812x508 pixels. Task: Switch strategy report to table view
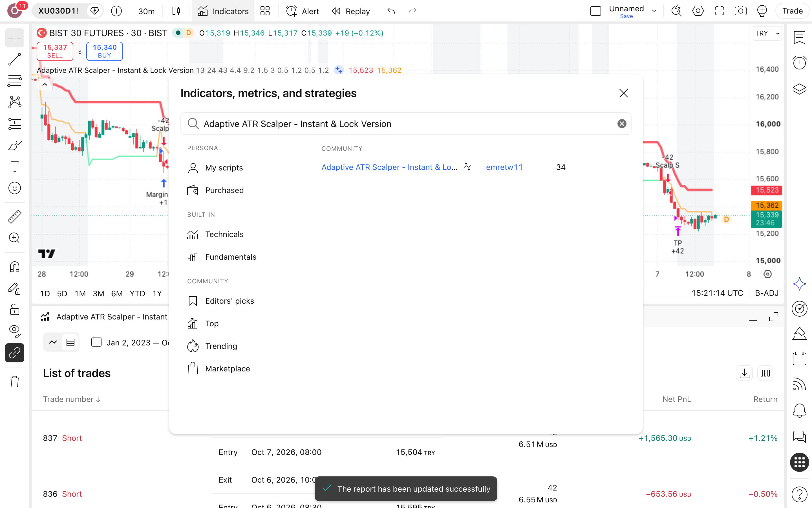coord(70,342)
